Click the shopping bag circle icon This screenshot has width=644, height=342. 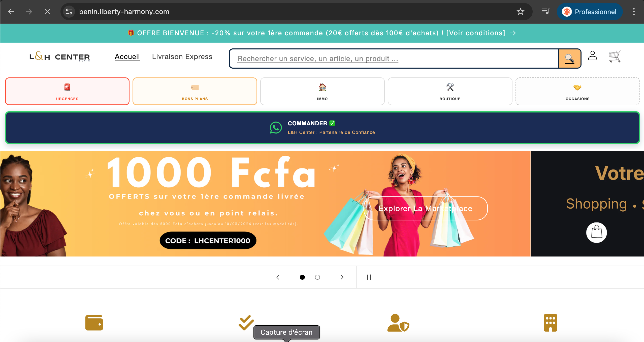[x=596, y=232]
